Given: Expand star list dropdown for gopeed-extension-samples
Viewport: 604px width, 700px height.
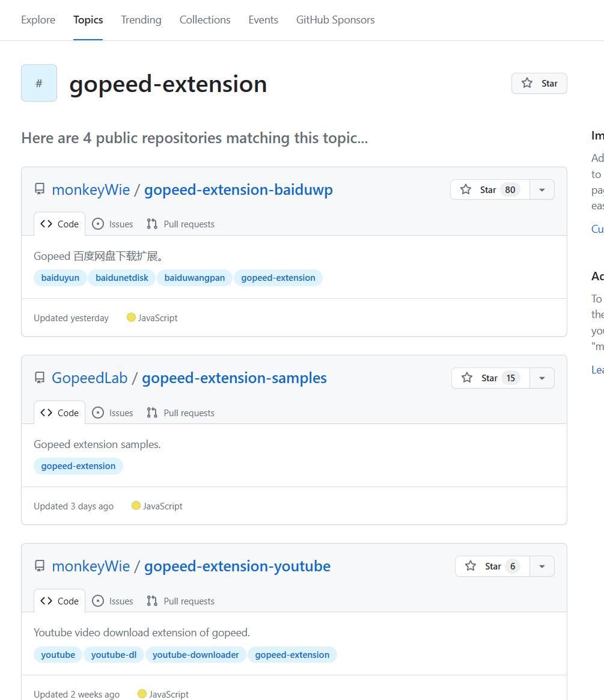Looking at the screenshot, I should click(542, 378).
